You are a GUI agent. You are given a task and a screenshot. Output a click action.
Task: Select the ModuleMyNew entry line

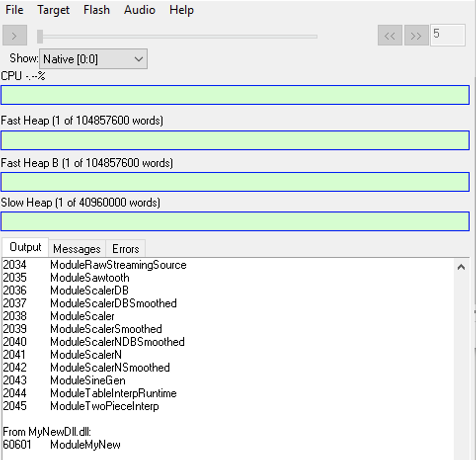tap(85, 445)
